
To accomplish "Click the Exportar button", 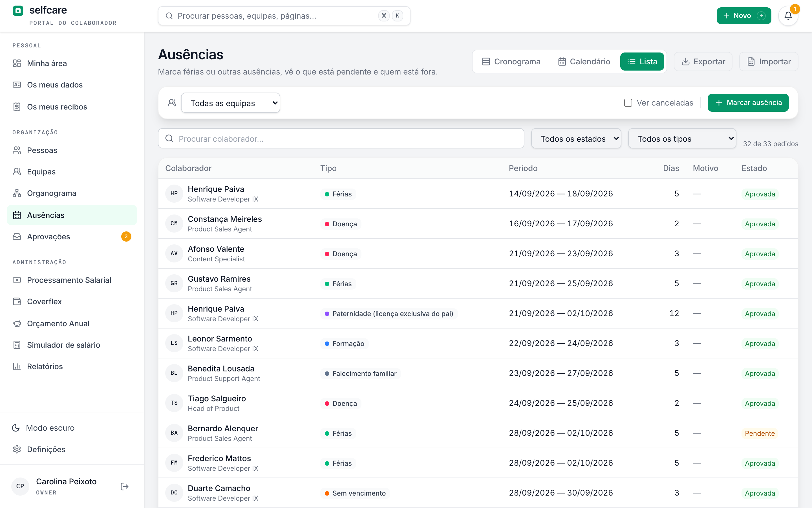I will [x=703, y=62].
